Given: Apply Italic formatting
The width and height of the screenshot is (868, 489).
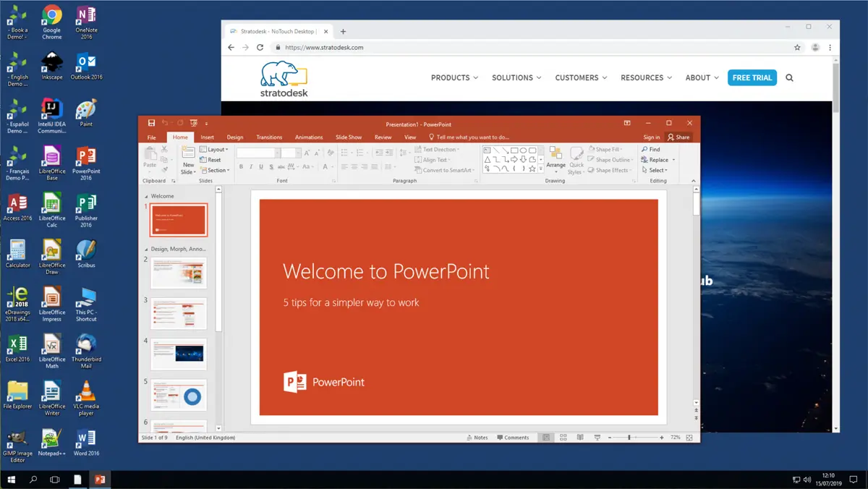Looking at the screenshot, I should click(251, 167).
